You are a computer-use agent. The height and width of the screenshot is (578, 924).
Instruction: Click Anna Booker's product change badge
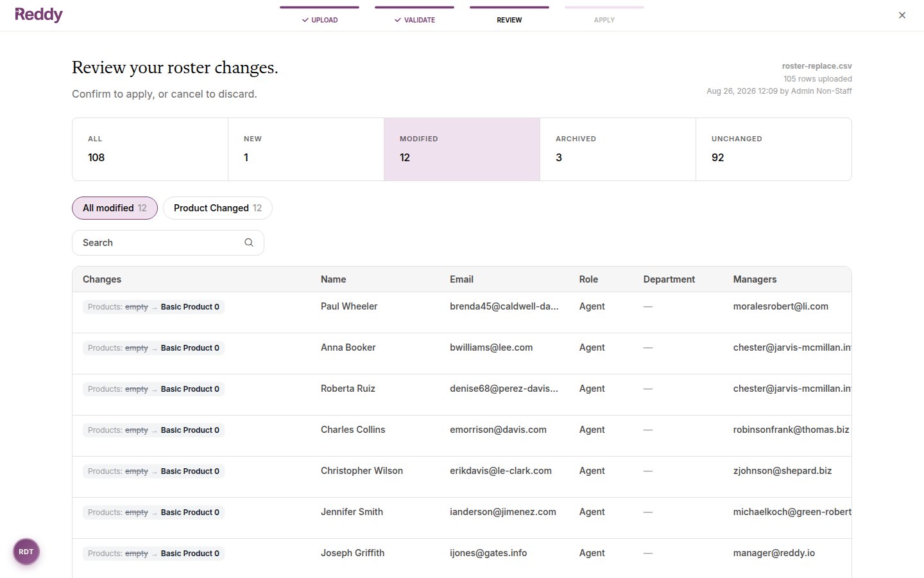click(x=153, y=348)
